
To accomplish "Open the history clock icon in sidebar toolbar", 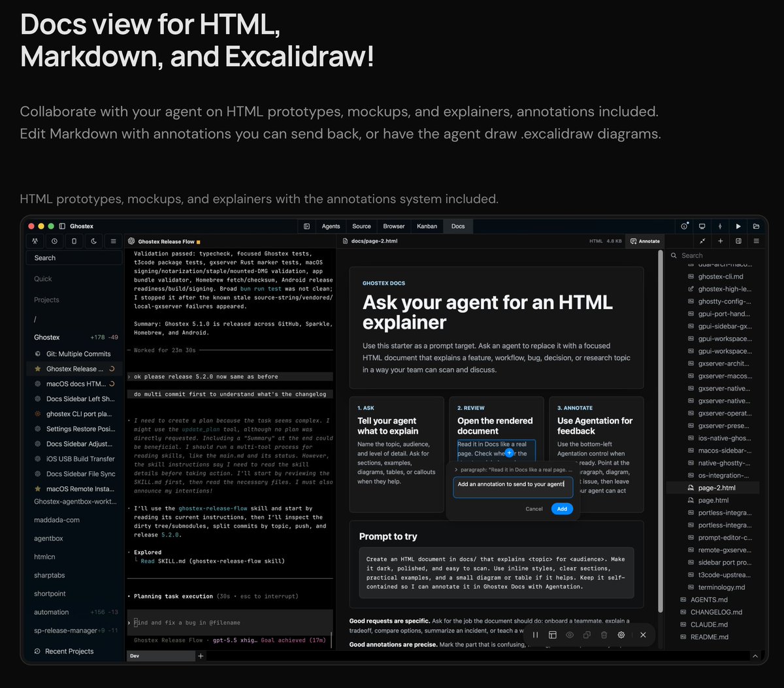I will click(54, 241).
